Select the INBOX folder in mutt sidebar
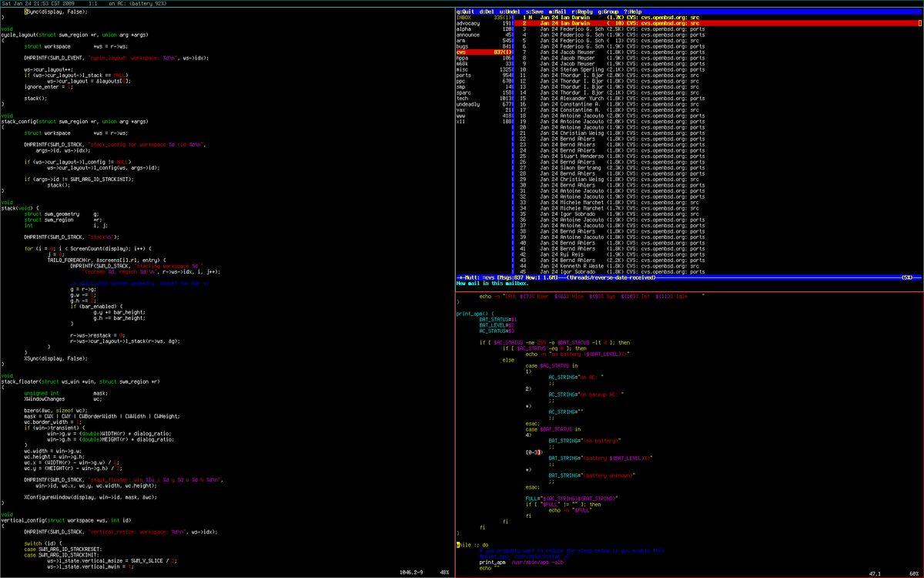 point(465,17)
